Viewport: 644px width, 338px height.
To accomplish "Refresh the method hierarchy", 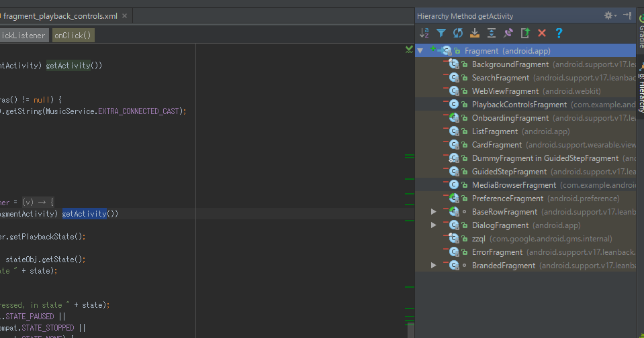I will [458, 33].
